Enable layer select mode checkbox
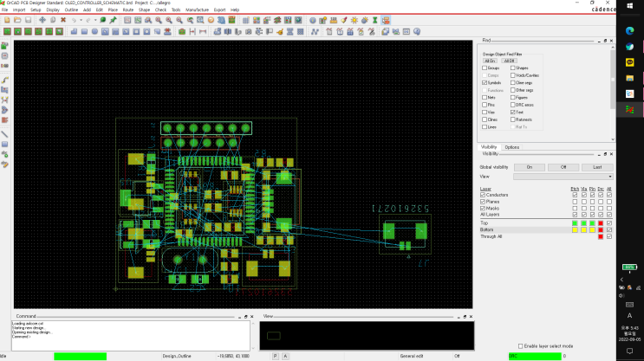 (x=521, y=345)
